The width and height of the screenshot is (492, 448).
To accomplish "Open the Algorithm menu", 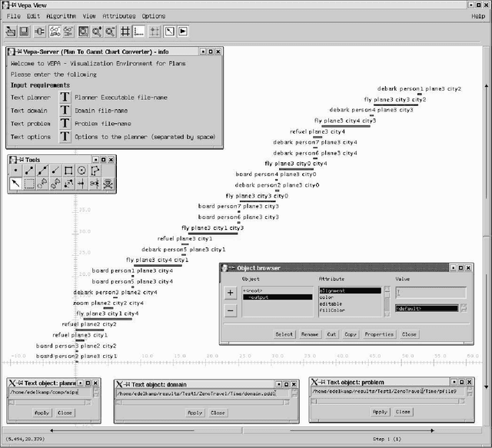I will pos(61,15).
